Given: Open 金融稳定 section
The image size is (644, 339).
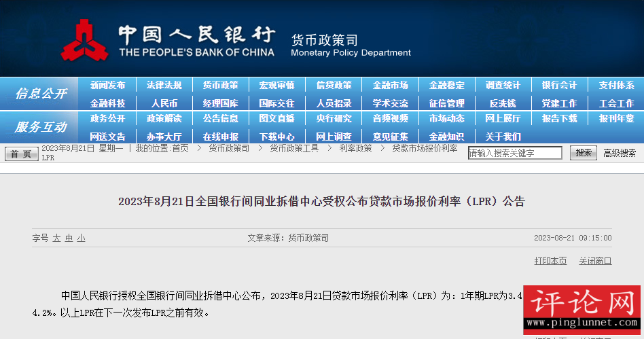Looking at the screenshot, I should [x=446, y=85].
